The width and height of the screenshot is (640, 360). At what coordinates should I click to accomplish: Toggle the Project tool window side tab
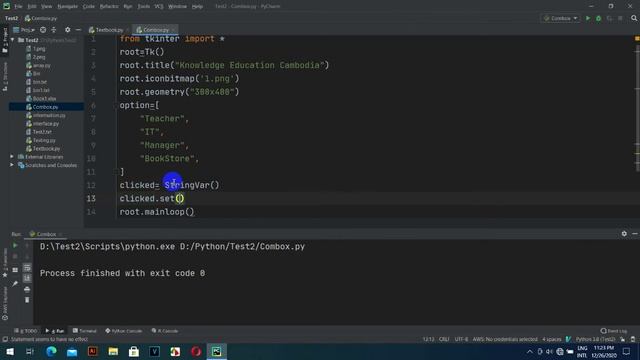5,40
